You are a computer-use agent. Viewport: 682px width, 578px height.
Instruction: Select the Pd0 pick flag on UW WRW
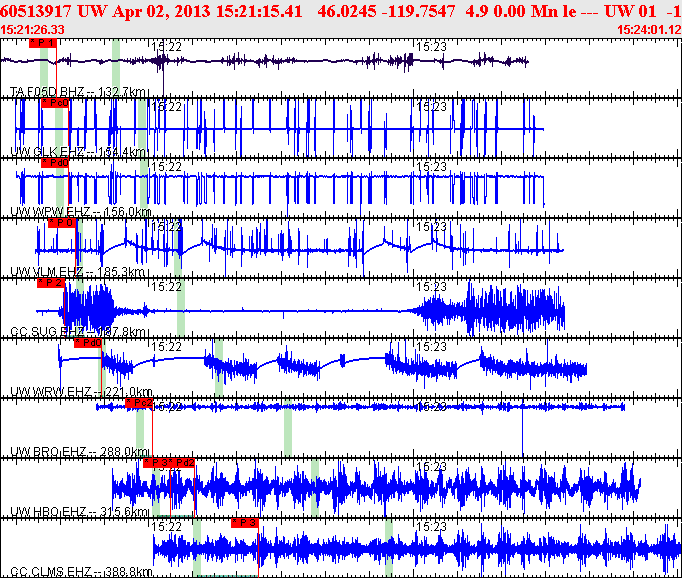point(87,343)
